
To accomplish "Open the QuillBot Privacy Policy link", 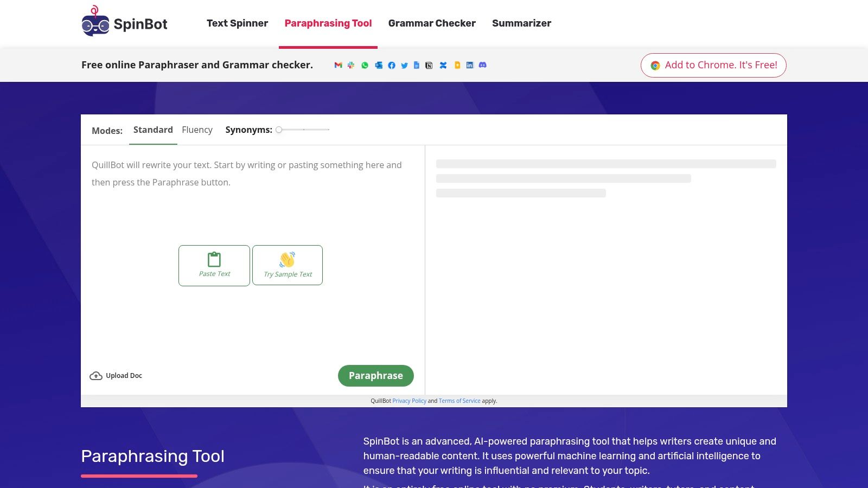I will point(410,401).
